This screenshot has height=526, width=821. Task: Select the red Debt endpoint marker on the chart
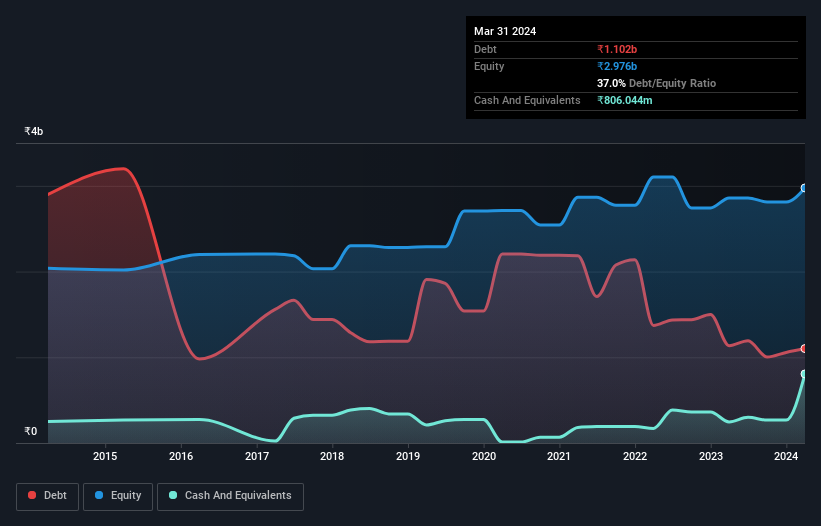[x=804, y=349]
